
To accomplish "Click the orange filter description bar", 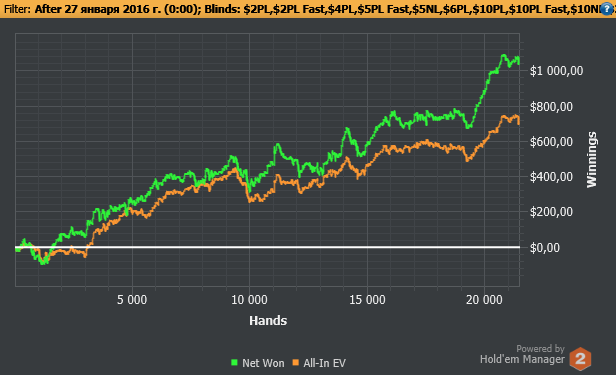I will point(308,9).
